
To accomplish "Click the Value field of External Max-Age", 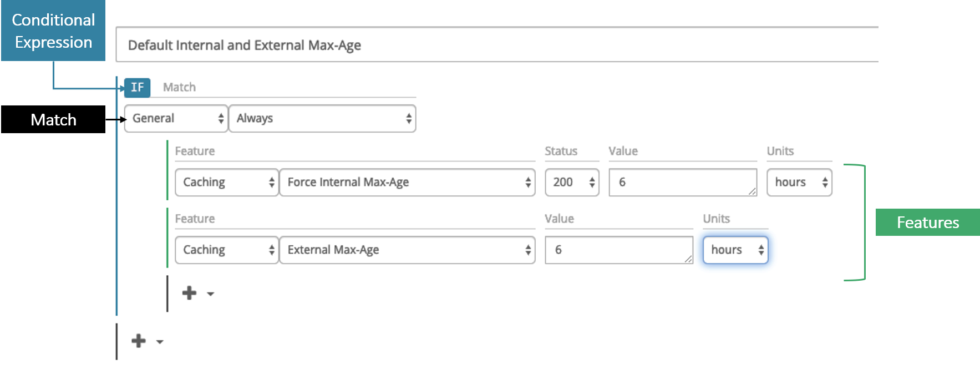I will (x=619, y=250).
